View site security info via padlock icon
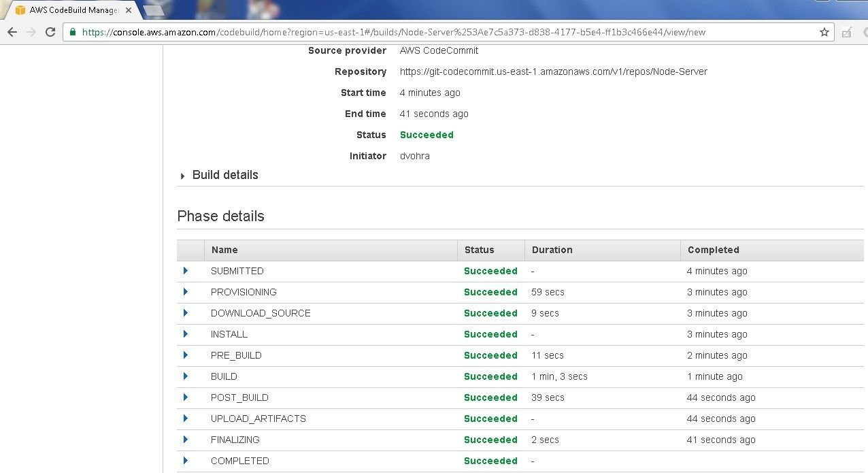 [x=73, y=32]
